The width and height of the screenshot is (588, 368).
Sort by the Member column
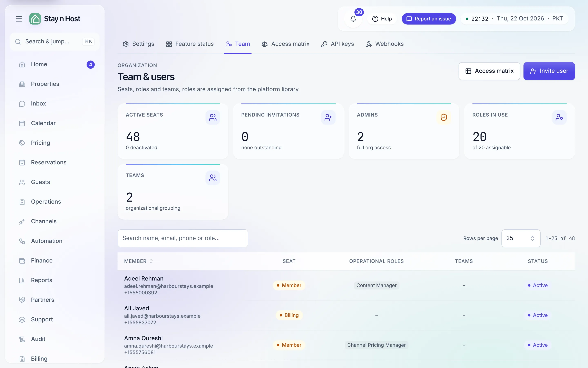pyautogui.click(x=138, y=261)
